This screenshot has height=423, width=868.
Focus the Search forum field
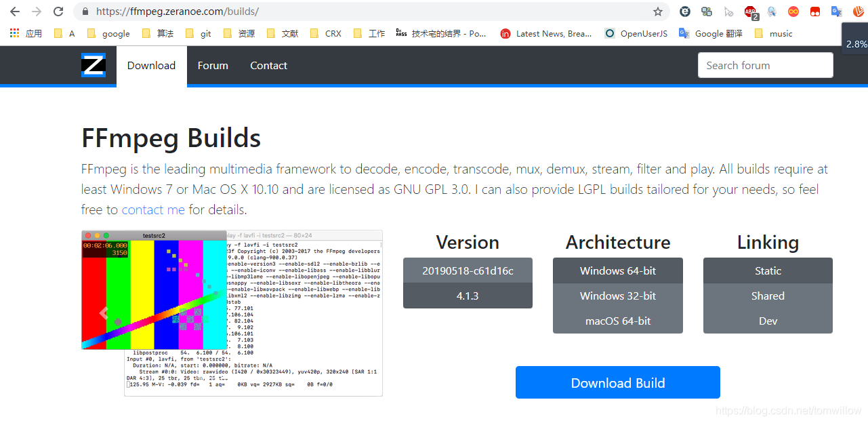point(766,65)
